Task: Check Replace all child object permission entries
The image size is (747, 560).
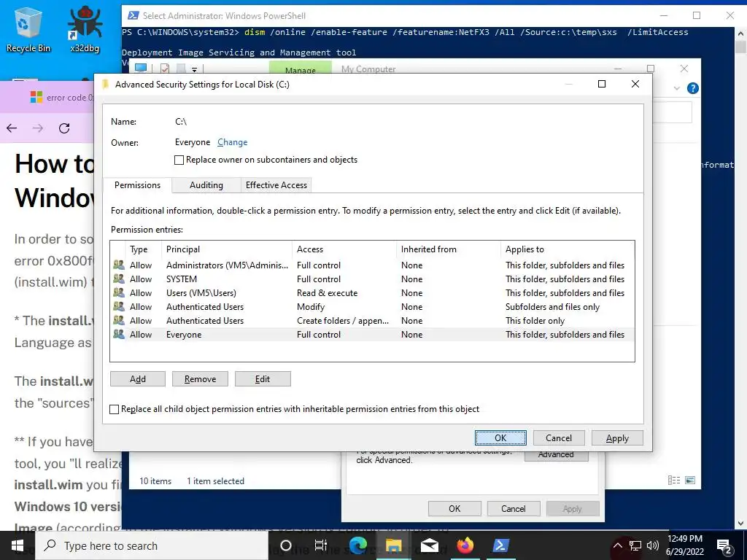Action: pos(115,409)
